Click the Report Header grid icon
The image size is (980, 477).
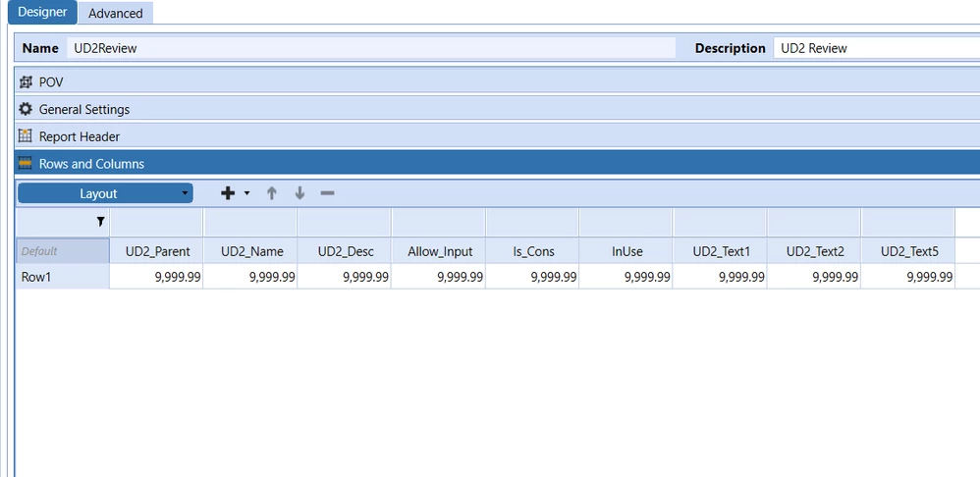pyautogui.click(x=25, y=136)
